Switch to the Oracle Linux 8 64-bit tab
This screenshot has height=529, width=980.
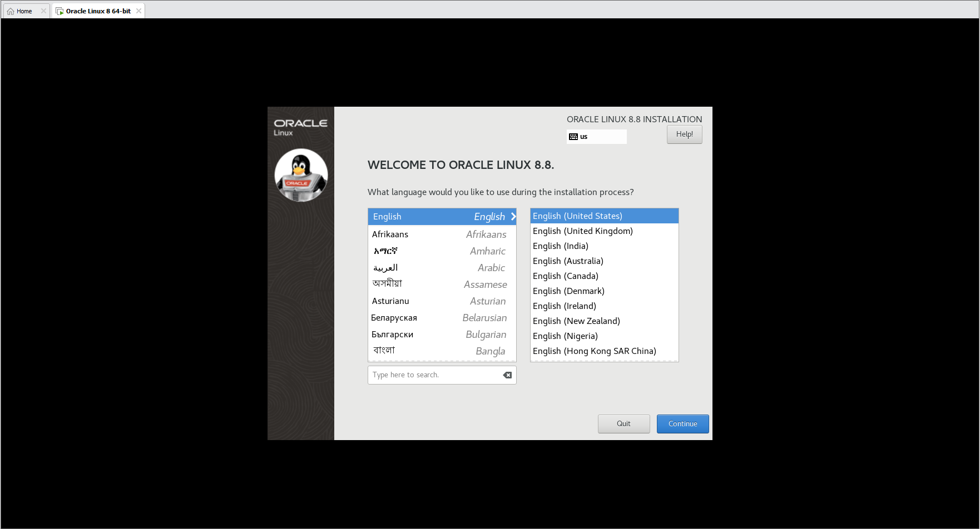[x=98, y=11]
